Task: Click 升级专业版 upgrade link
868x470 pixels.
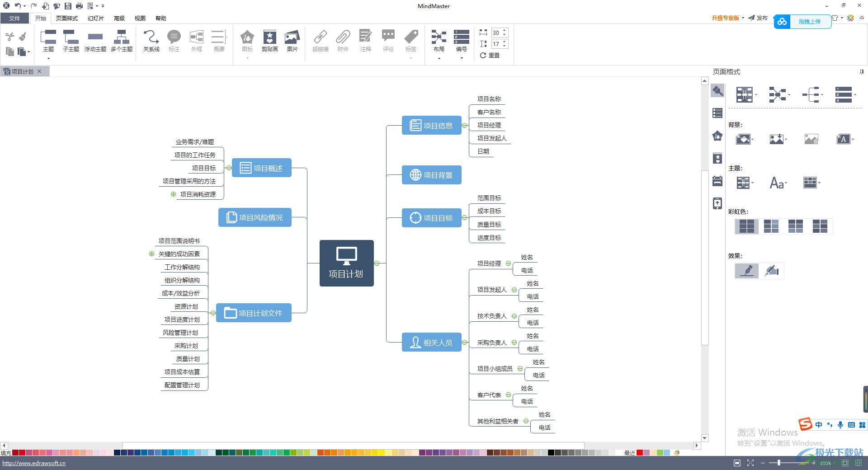Action: pyautogui.click(x=725, y=18)
